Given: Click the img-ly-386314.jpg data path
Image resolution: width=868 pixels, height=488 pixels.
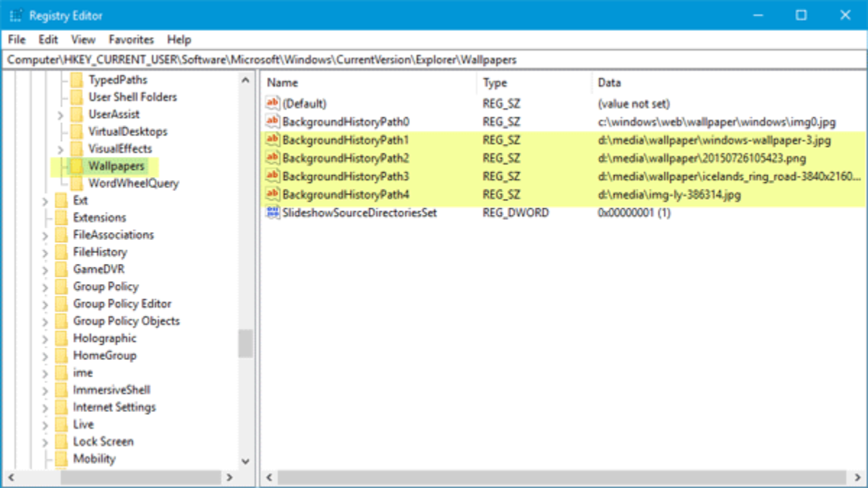Looking at the screenshot, I should 669,194.
